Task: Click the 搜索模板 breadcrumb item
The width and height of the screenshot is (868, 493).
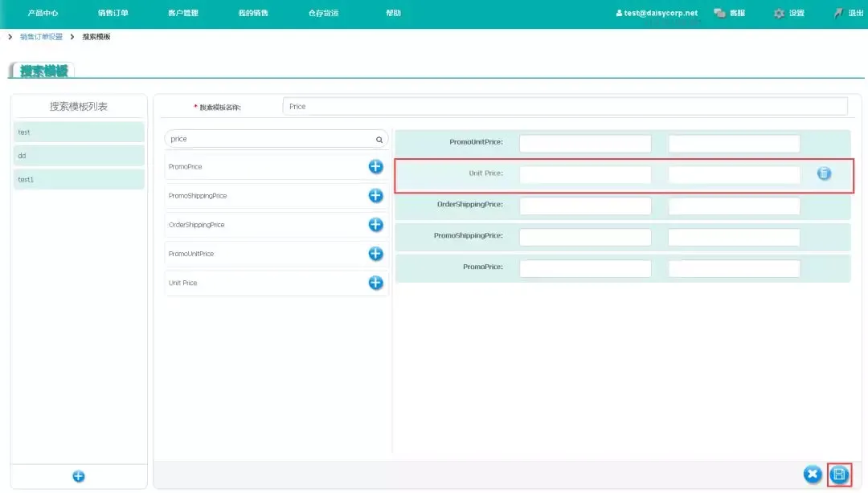Action: [96, 36]
